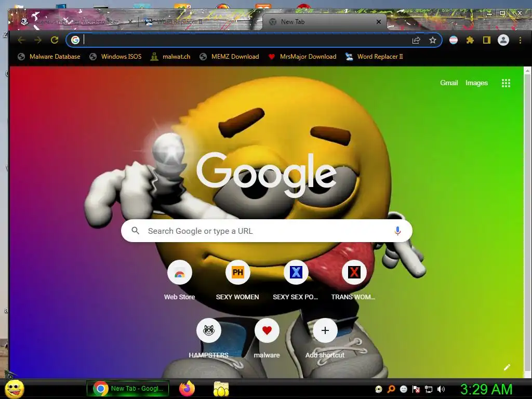Open the malware heart shortcut

point(267,338)
